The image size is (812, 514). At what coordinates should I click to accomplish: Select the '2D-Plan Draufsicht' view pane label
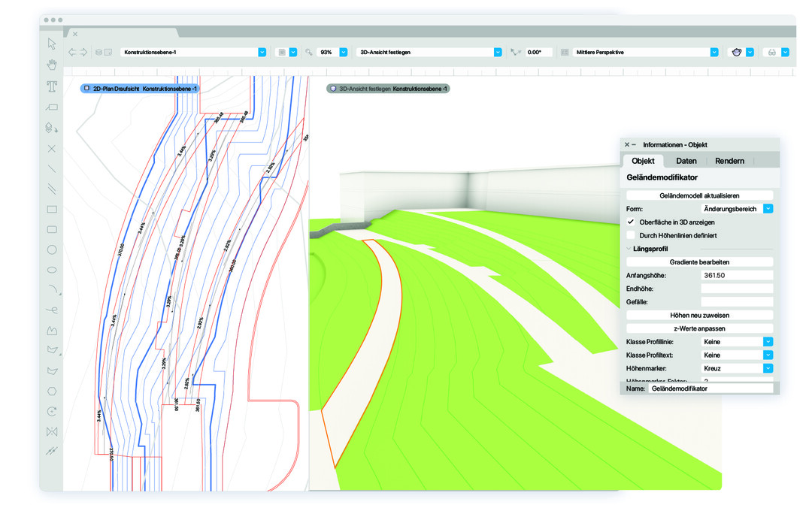(x=140, y=89)
